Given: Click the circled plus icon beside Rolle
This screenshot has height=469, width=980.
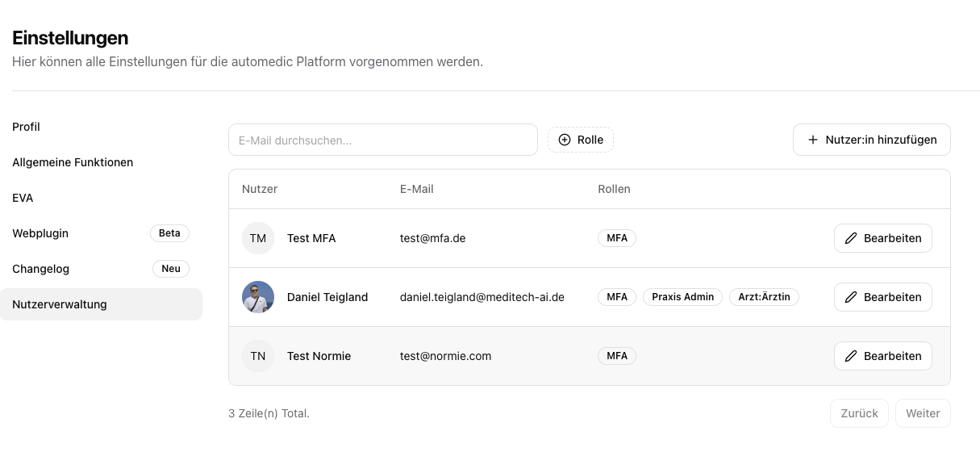Looking at the screenshot, I should 565,140.
